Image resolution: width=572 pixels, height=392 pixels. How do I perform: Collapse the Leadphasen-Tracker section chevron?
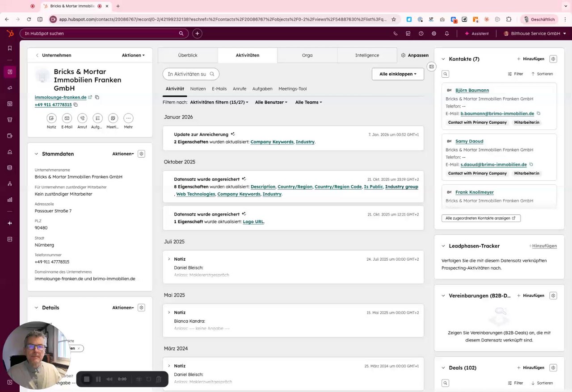443,246
